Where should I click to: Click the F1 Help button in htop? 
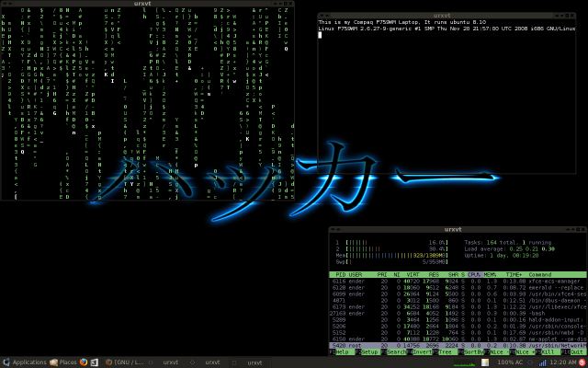pyautogui.click(x=341, y=351)
